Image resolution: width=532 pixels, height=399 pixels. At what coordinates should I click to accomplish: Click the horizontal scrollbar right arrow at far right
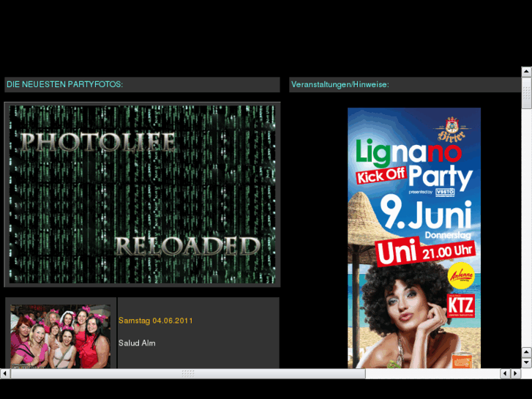pyautogui.click(x=516, y=373)
